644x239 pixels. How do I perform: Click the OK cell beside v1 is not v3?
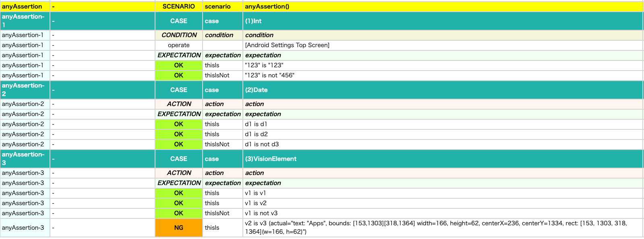click(x=178, y=213)
